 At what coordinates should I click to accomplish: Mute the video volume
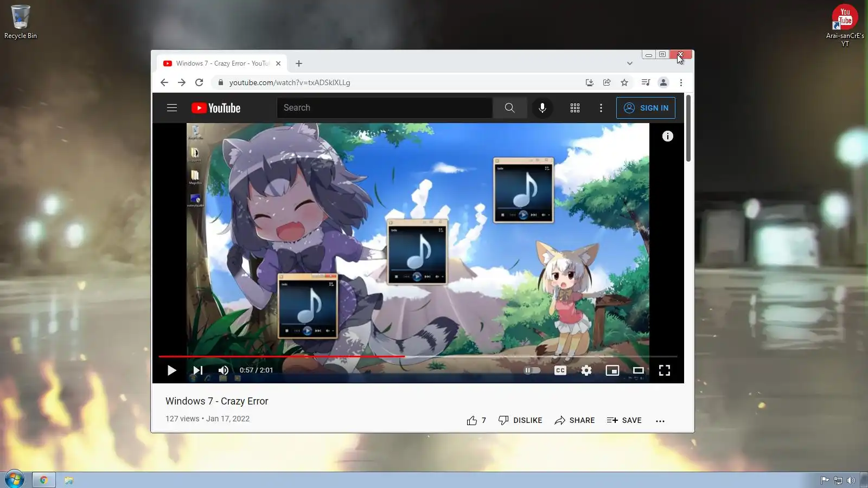pyautogui.click(x=223, y=370)
